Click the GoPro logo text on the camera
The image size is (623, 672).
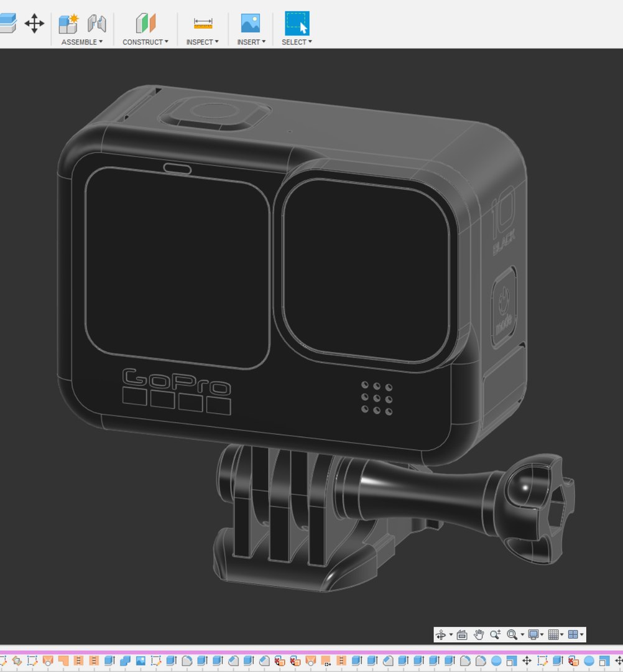click(177, 381)
